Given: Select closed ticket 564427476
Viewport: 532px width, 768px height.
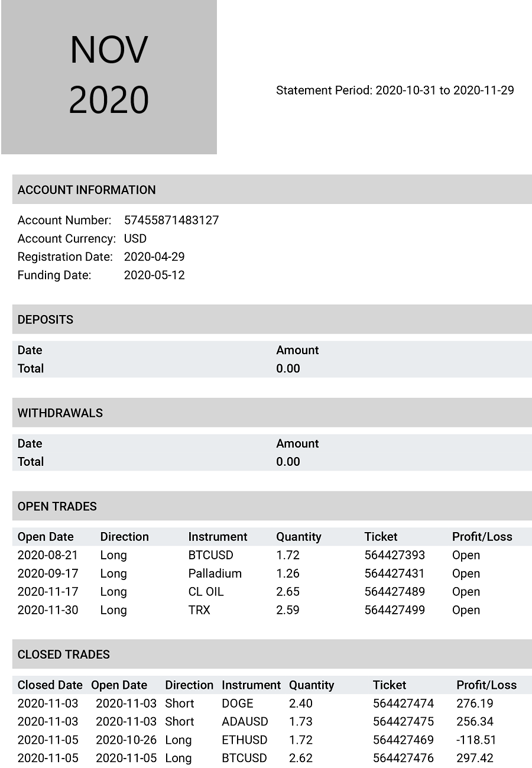Looking at the screenshot, I should [403, 759].
